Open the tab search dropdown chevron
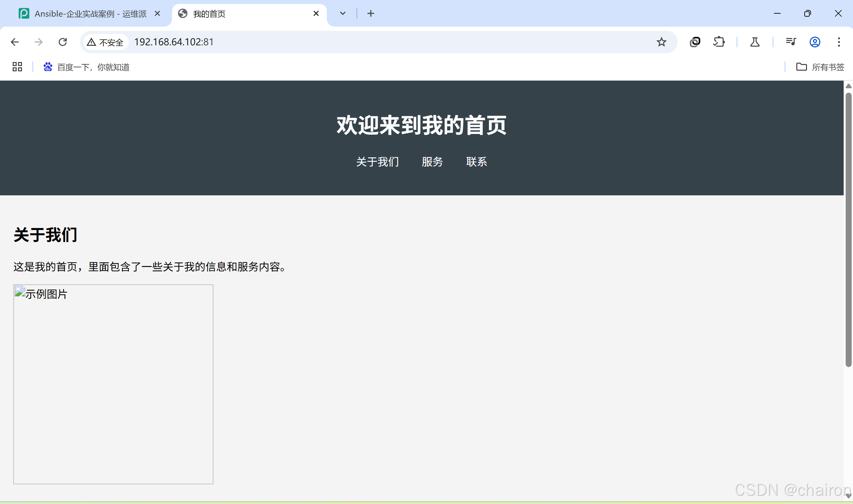853x504 pixels. tap(342, 14)
